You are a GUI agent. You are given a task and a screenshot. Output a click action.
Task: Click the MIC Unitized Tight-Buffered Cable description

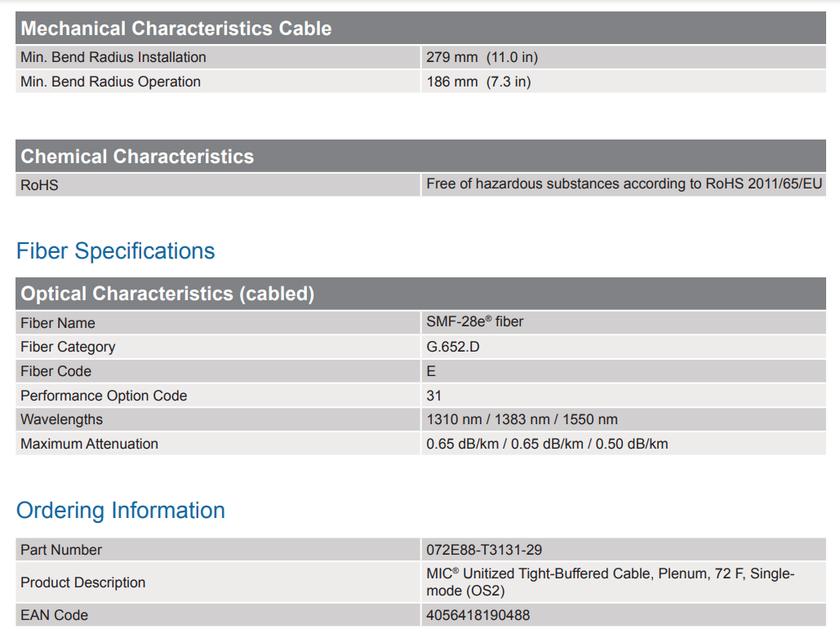pyautogui.click(x=610, y=582)
